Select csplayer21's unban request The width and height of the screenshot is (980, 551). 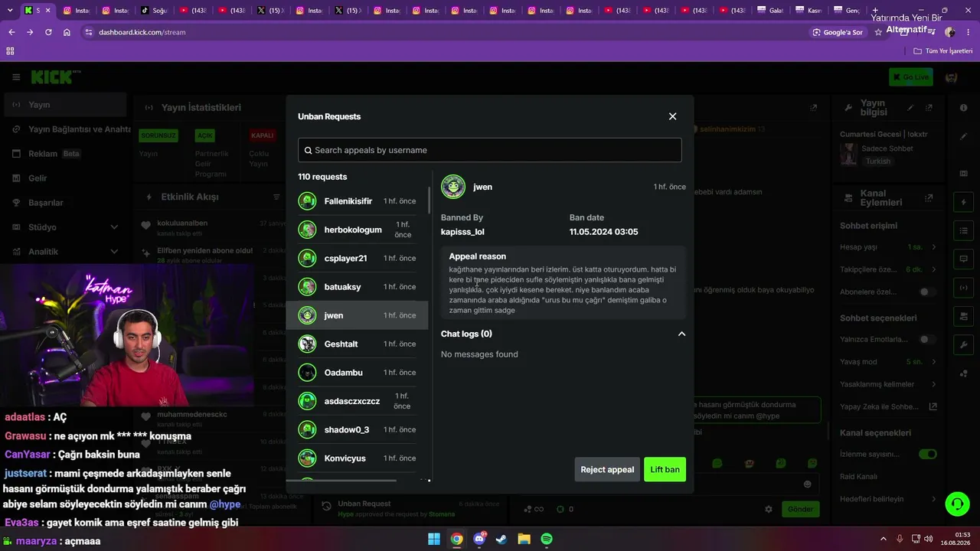coord(357,258)
